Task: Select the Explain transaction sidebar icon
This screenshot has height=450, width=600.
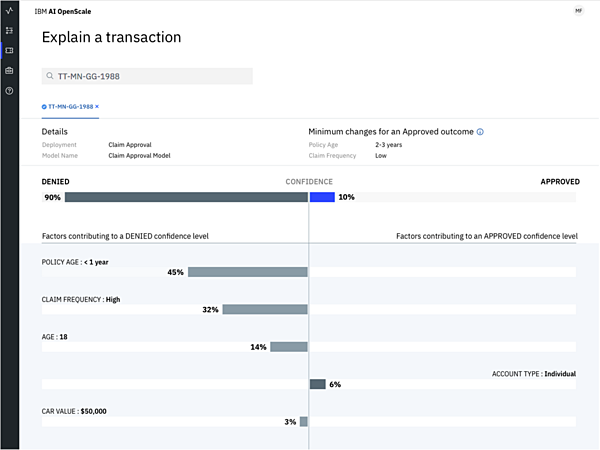Action: [x=9, y=50]
